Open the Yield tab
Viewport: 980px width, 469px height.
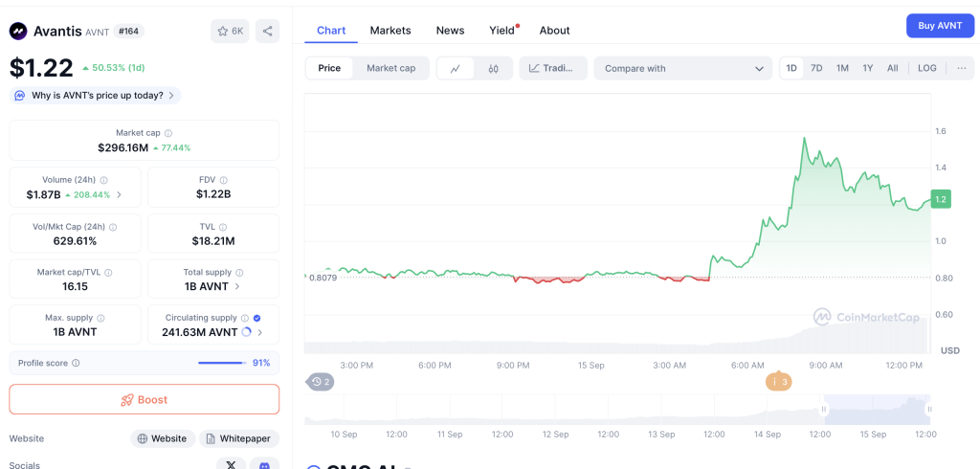pyautogui.click(x=501, y=30)
